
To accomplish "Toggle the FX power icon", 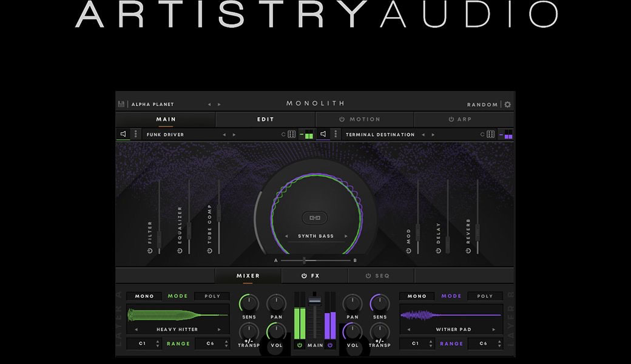I will [304, 276].
